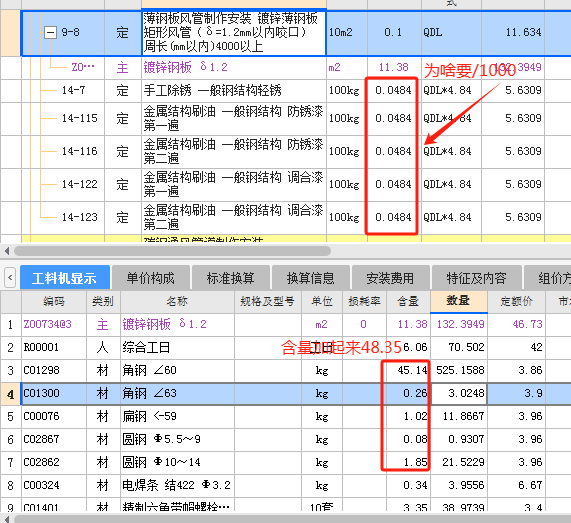The width and height of the screenshot is (571, 523).
Task: Select the 9-8 quota code
Action: click(x=70, y=32)
